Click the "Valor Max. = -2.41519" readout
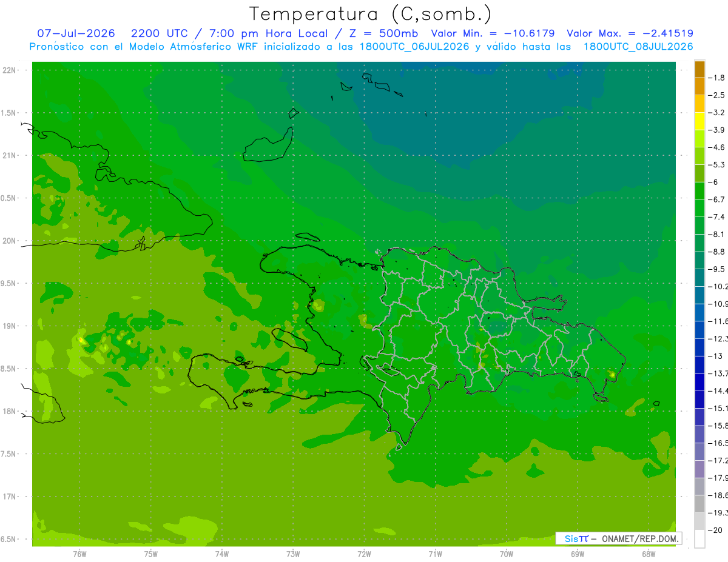The height and width of the screenshot is (562, 728). [630, 34]
